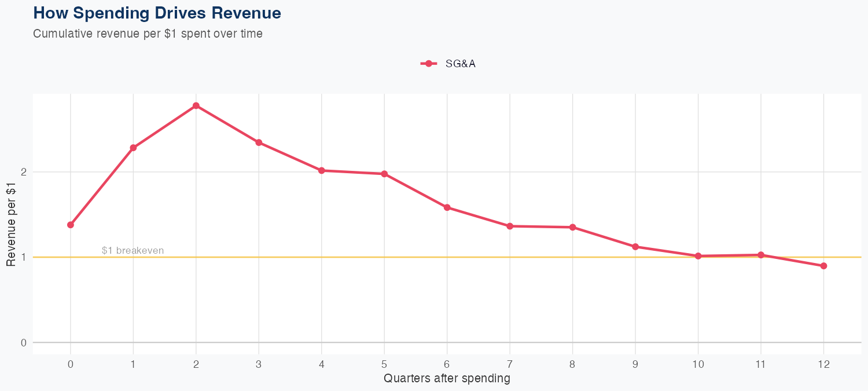
Task: Click the x-axis tick label 10
Action: pos(698,364)
